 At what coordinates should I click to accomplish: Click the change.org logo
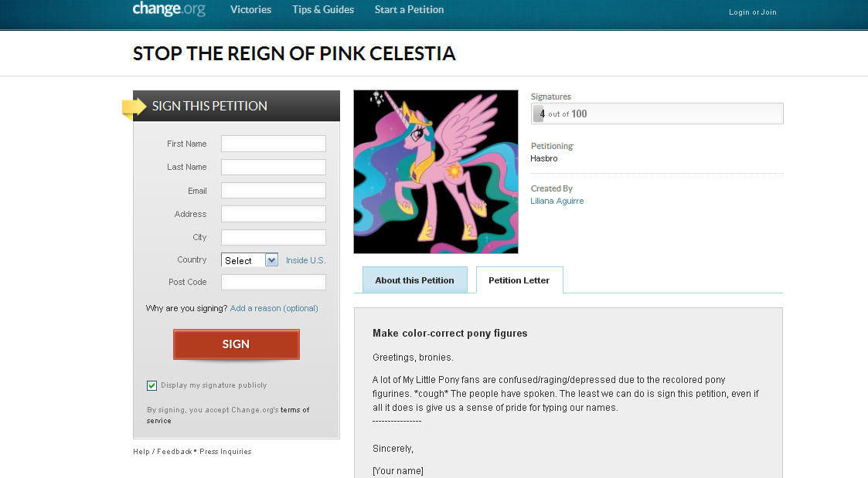pos(168,9)
